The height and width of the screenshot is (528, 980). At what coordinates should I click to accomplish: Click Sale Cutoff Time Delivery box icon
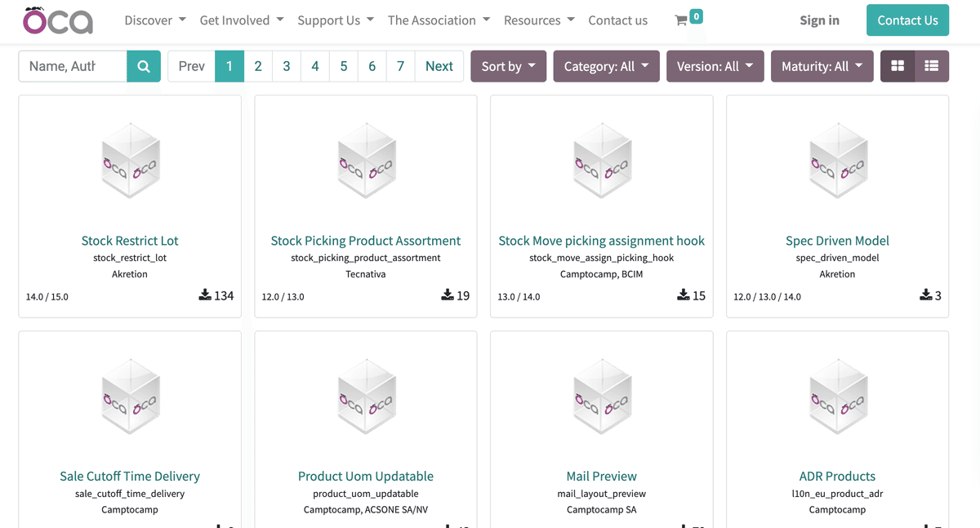[x=130, y=396]
